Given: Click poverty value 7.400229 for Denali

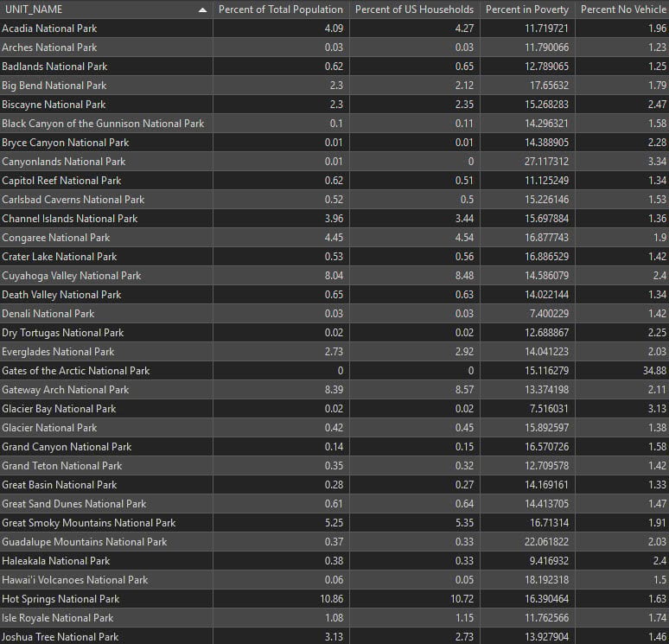Looking at the screenshot, I should click(x=549, y=314).
